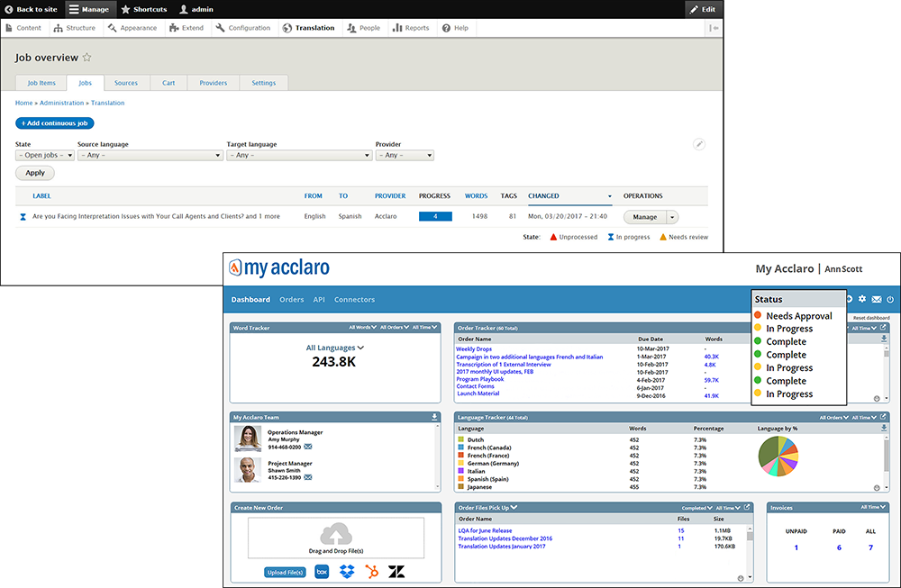Screen dimensions: 901x588
Task: Toggle the green Complete status dot
Action: 757,340
